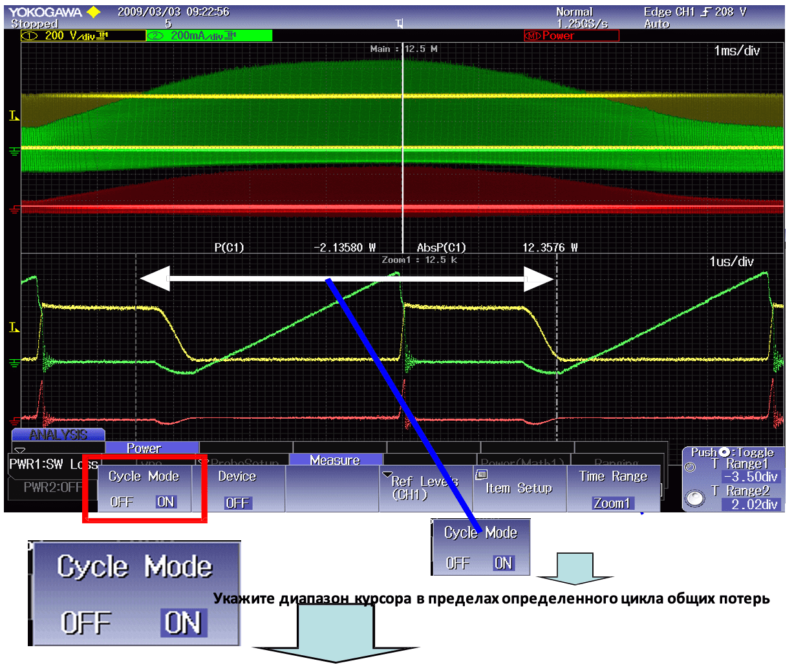Open the Measure tab
Viewport: 794px width, 672px height.
coord(334,460)
